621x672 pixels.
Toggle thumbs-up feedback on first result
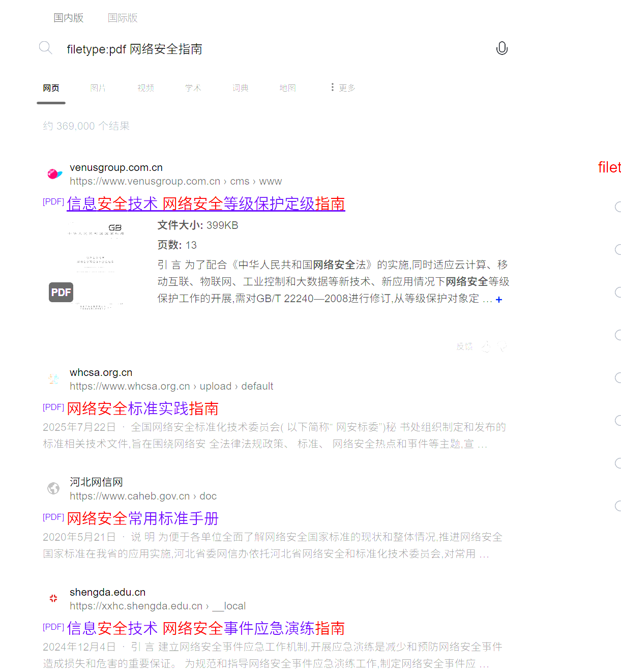(487, 346)
